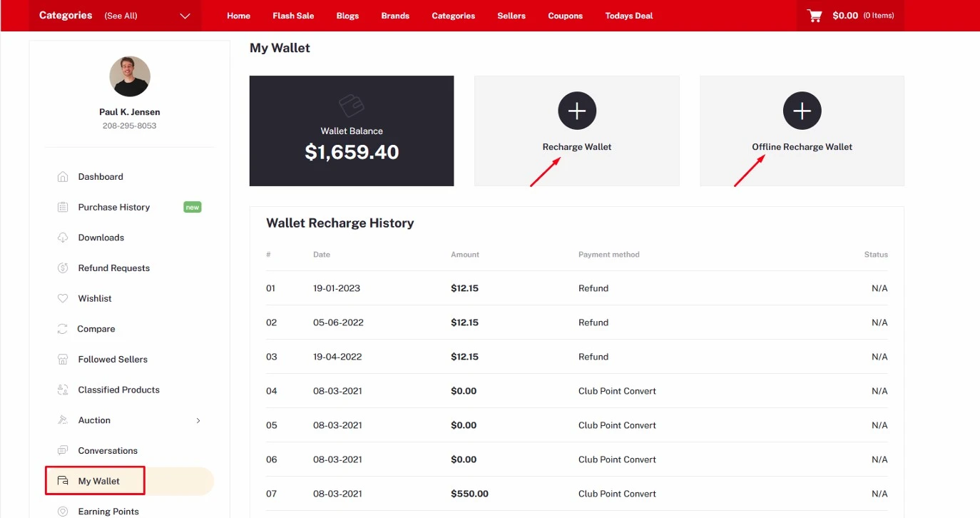Expand the Auction submenu arrow
The image size is (980, 518).
[198, 421]
